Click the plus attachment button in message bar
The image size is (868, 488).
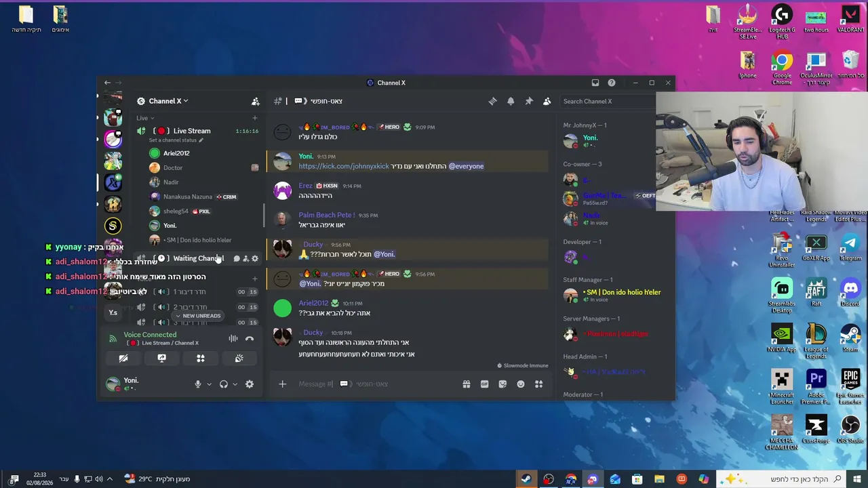(283, 384)
